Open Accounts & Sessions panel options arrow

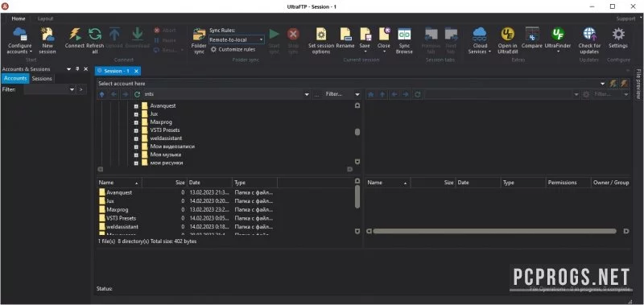69,69
